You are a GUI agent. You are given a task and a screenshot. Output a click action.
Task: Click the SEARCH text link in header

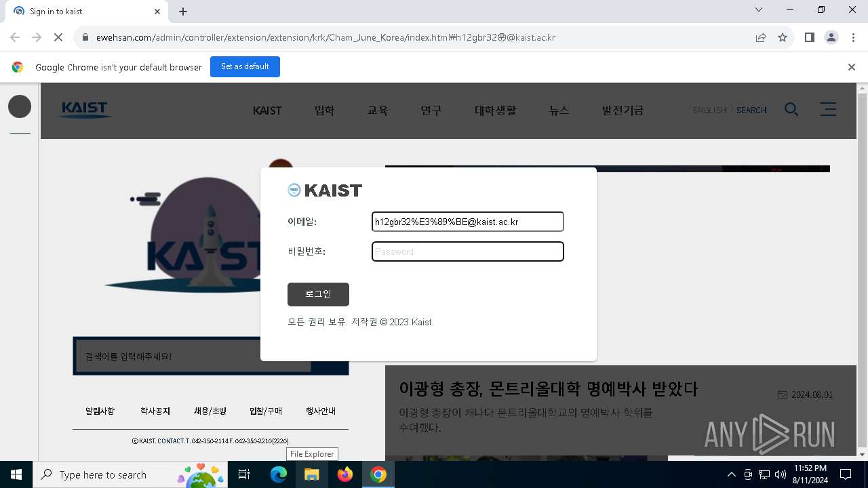[751, 110]
